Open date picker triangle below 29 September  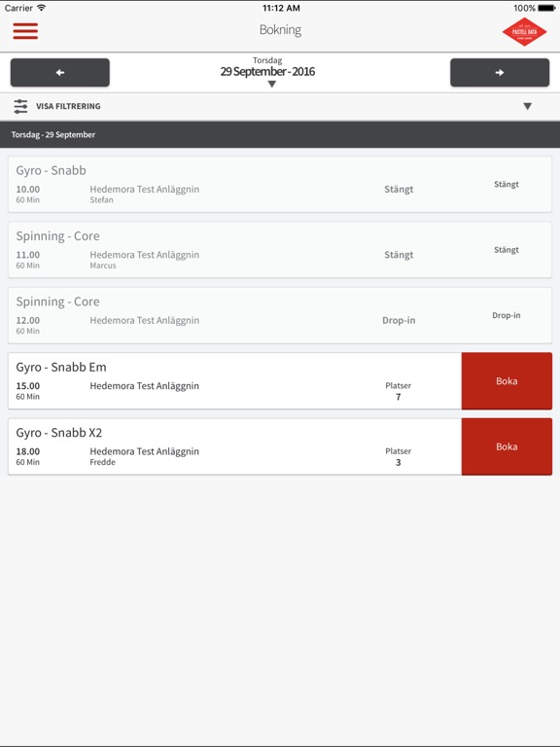click(x=272, y=85)
